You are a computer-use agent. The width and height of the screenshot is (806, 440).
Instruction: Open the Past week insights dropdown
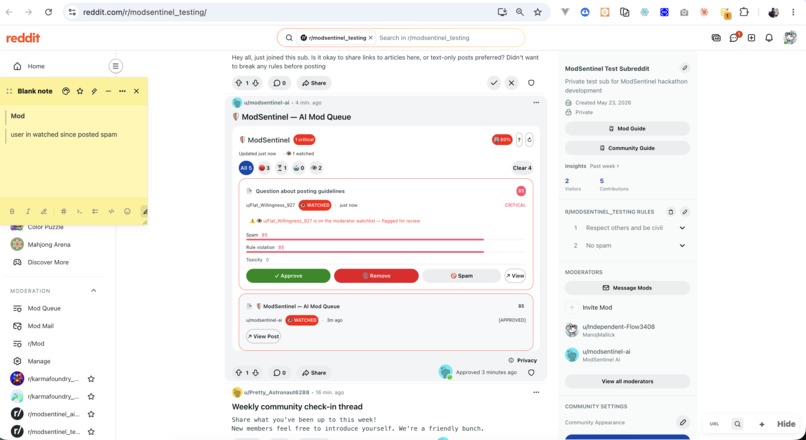(604, 166)
